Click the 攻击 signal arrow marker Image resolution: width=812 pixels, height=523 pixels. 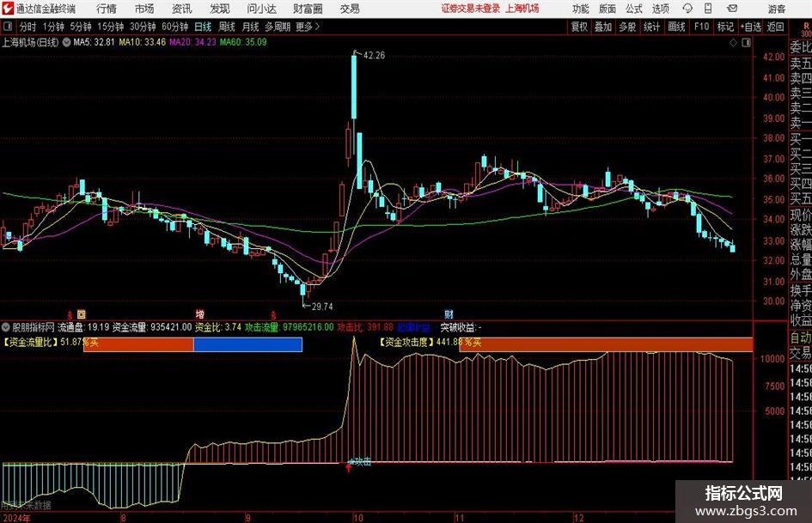[x=350, y=467]
